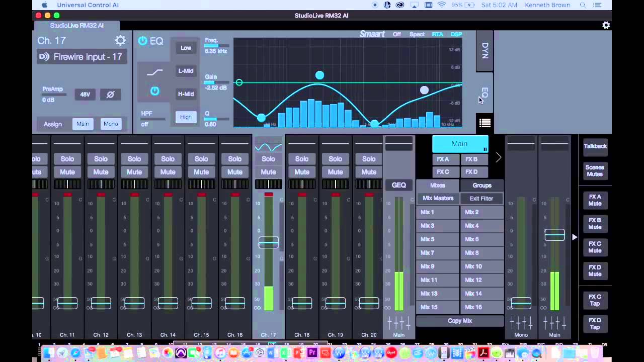Click Mix Masters filter
Viewport: 644px width, 362px height.
tap(438, 198)
